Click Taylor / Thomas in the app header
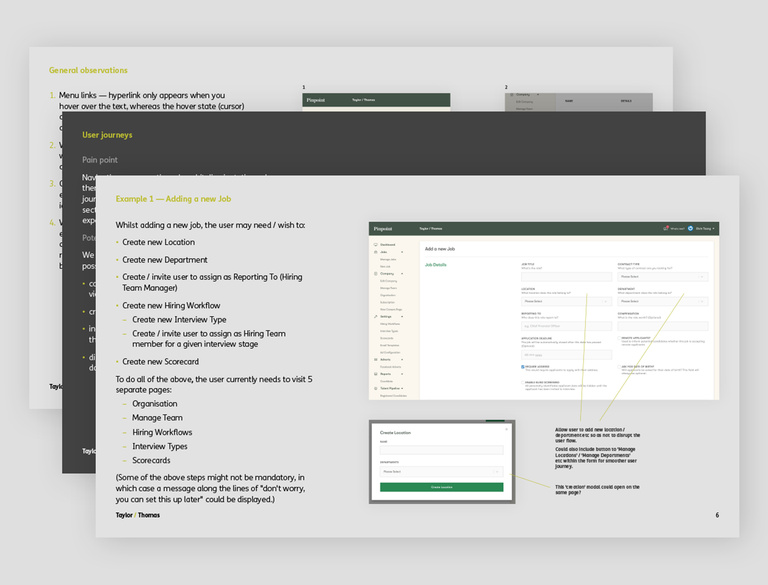The height and width of the screenshot is (585, 768). tap(431, 229)
